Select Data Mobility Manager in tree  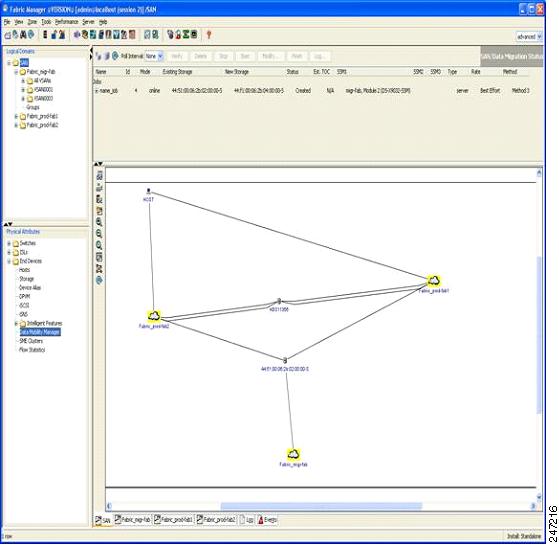click(40, 332)
